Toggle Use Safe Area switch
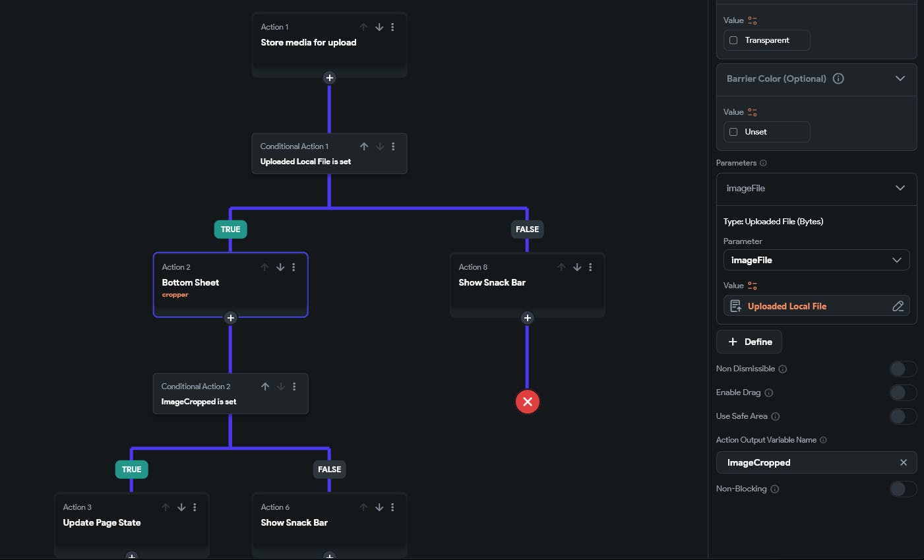The height and width of the screenshot is (560, 924). coord(902,416)
